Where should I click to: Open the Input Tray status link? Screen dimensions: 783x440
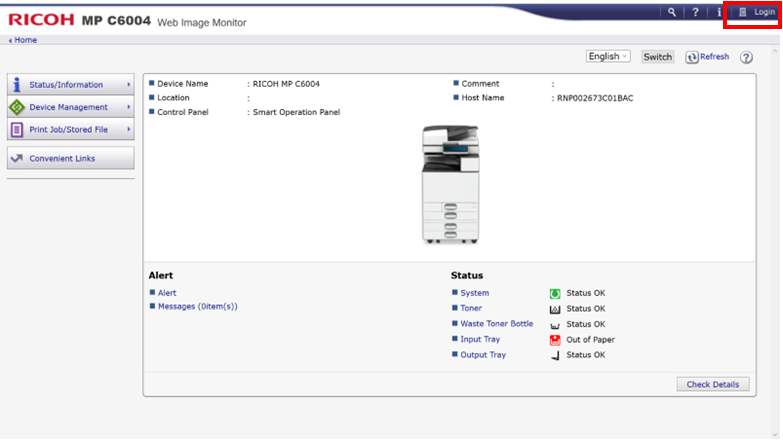click(480, 340)
